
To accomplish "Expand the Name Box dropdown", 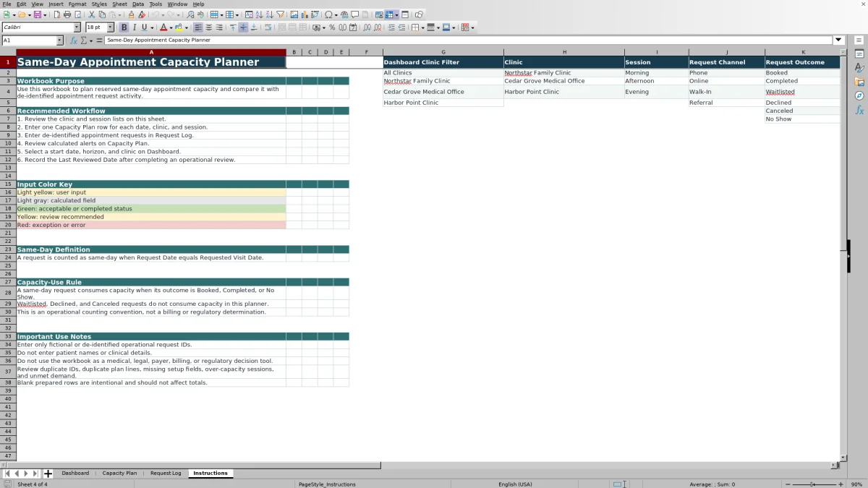I will pos(59,40).
